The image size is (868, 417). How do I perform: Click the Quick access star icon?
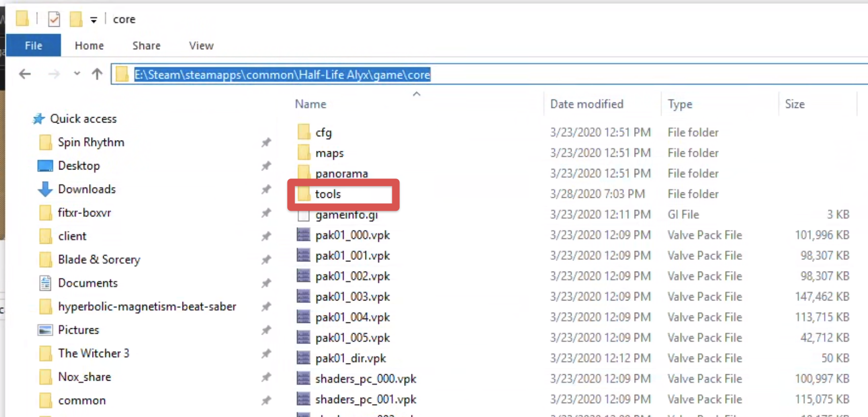[38, 119]
